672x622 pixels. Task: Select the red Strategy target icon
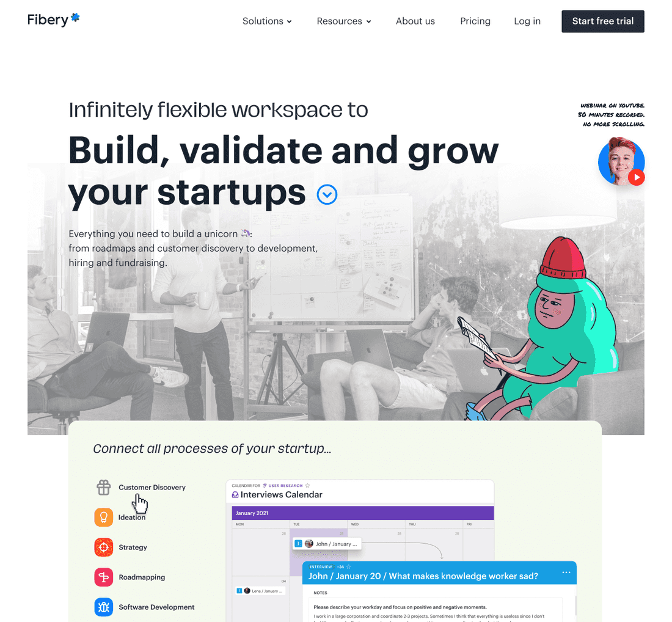[x=104, y=547]
